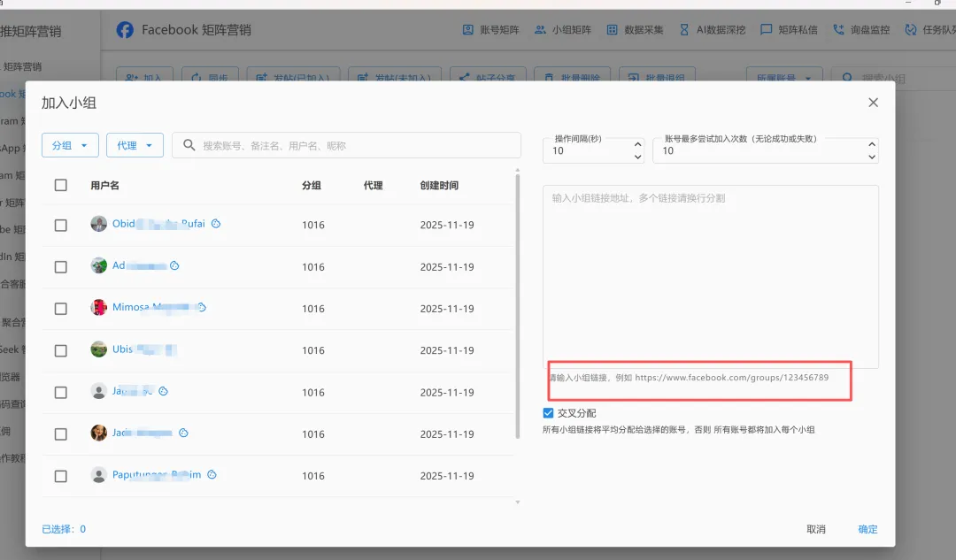
Task: Click the 矩阵私信 message icon
Action: (x=767, y=29)
